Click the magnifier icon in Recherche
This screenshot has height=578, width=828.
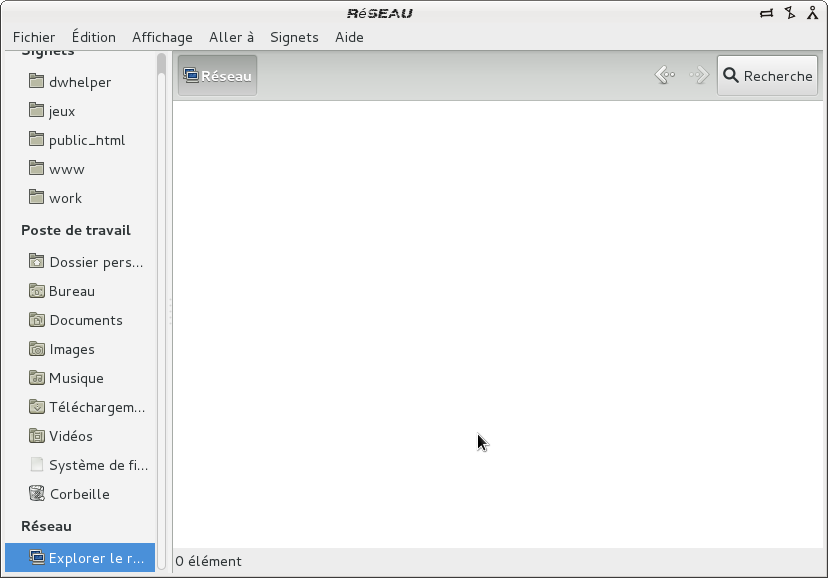pos(730,75)
